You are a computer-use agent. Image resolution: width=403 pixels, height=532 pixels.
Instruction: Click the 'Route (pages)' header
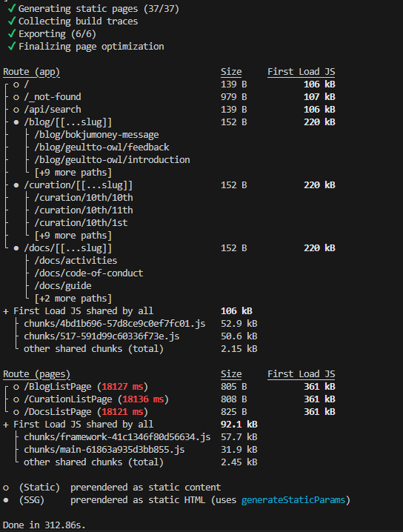point(36,374)
